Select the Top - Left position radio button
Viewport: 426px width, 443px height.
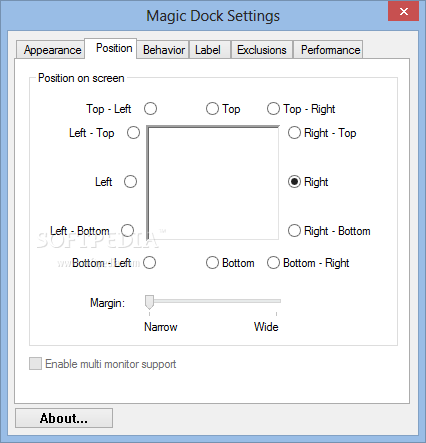150,109
